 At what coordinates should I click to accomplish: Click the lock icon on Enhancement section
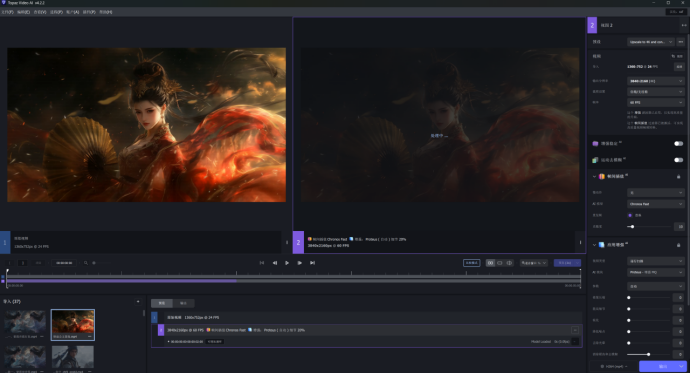679,245
